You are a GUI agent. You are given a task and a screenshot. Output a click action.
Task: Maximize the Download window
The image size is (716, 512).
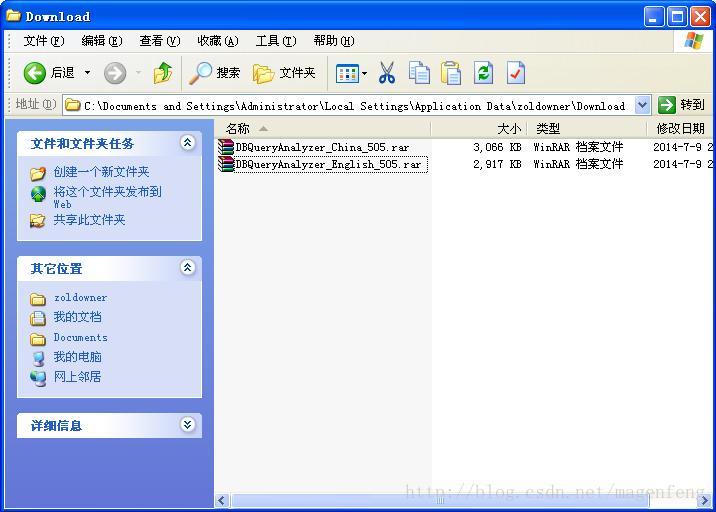pos(677,17)
